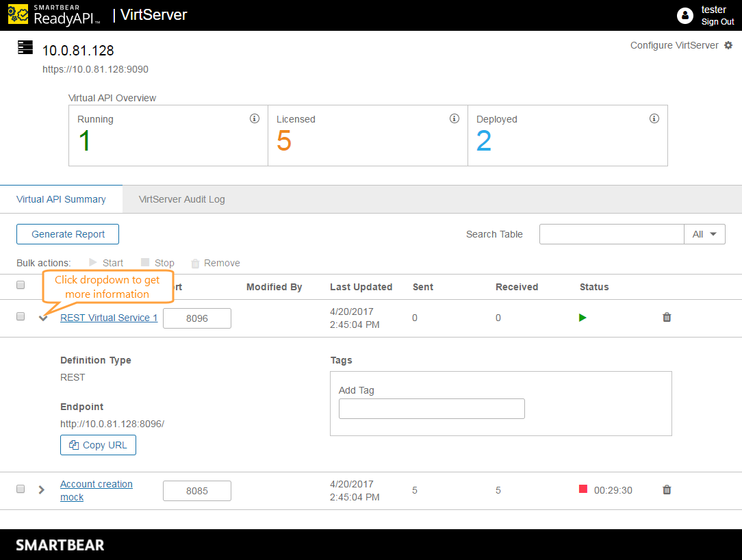The width and height of the screenshot is (742, 560).
Task: Check the REST Virtual Service 1 row checkbox
Action: [x=21, y=316]
